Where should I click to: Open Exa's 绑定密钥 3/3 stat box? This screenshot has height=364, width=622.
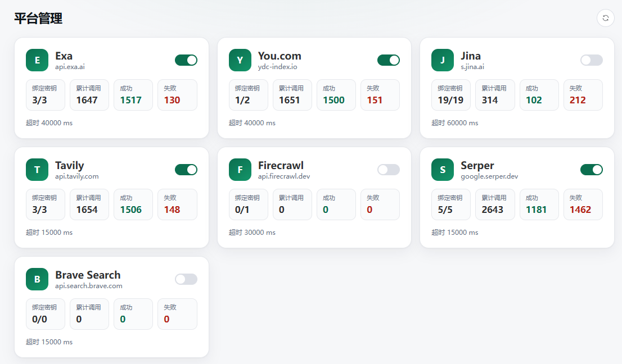46,95
